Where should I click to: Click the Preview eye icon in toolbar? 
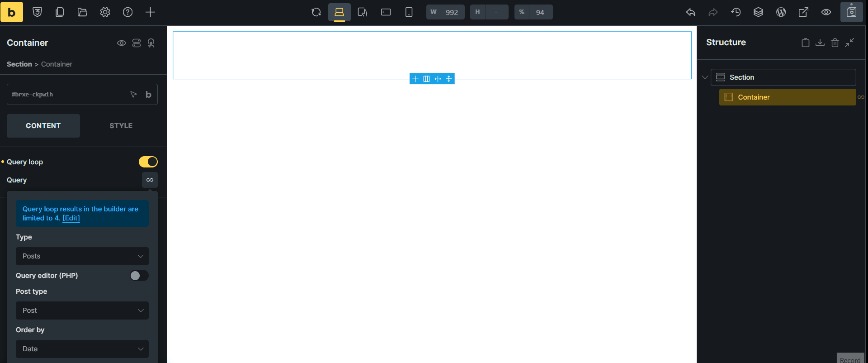[x=826, y=12]
